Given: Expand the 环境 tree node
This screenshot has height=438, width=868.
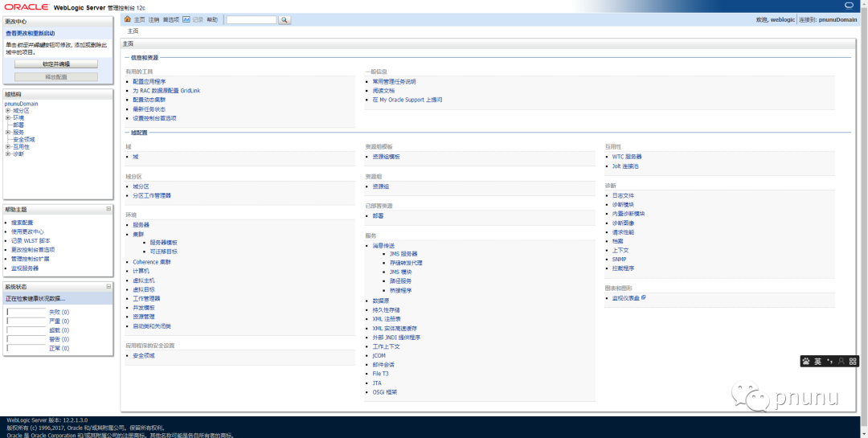Looking at the screenshot, I should pos(8,118).
